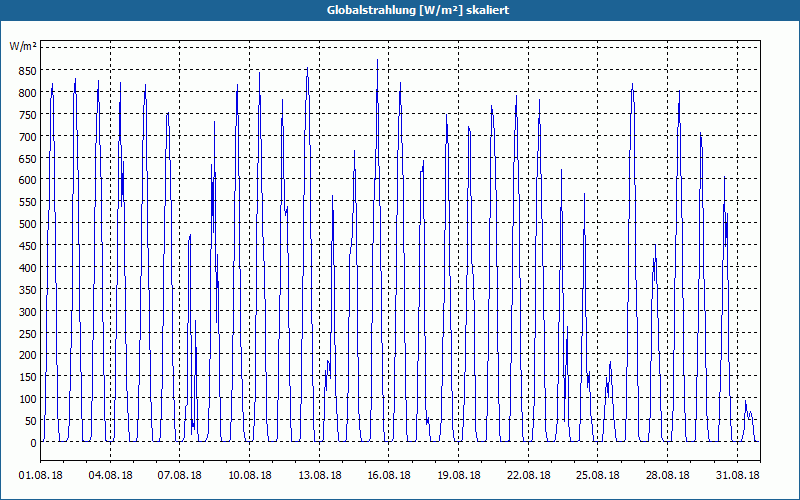Select the y-axis value '700'
The image size is (800, 500).
point(28,137)
